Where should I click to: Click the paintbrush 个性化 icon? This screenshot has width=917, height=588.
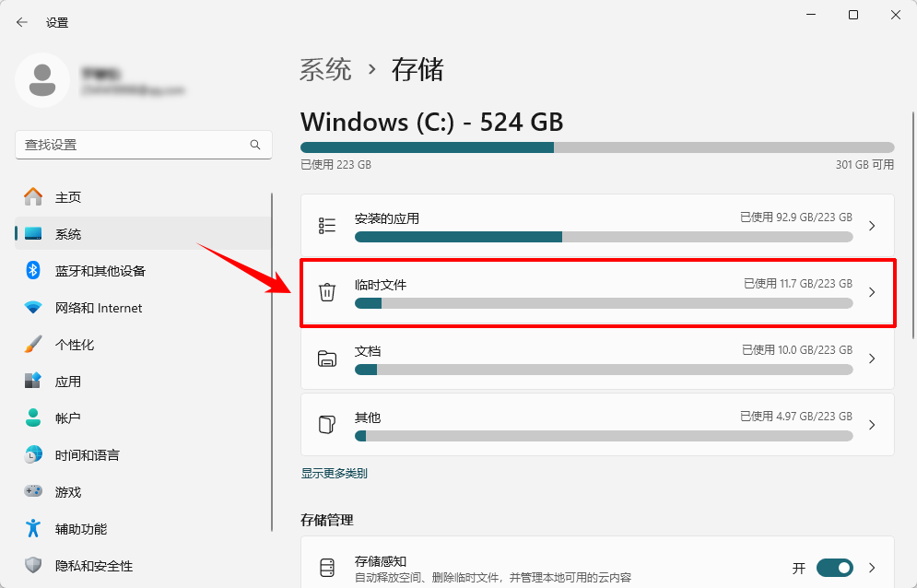pyautogui.click(x=33, y=344)
